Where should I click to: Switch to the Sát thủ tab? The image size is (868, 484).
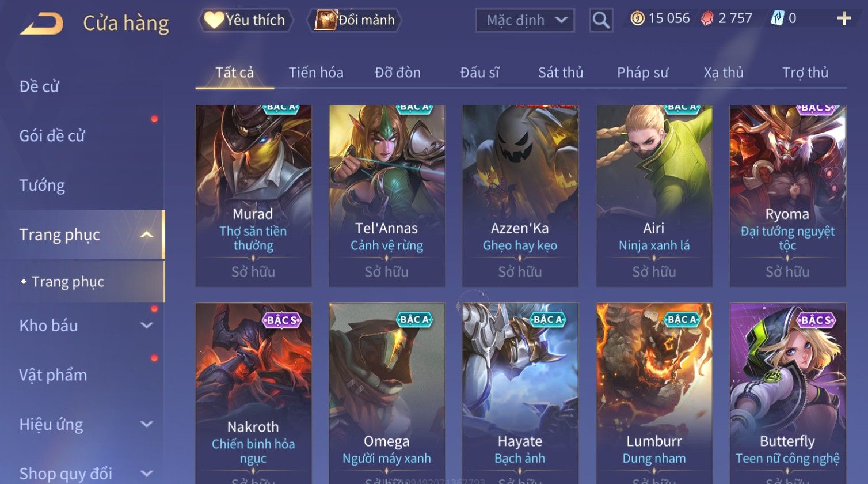tap(561, 73)
